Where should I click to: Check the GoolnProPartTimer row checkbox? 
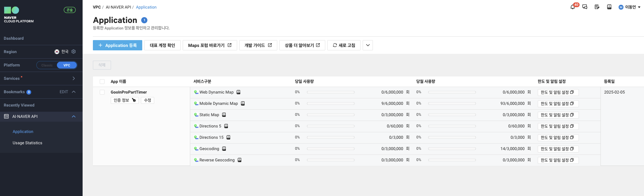point(102,92)
